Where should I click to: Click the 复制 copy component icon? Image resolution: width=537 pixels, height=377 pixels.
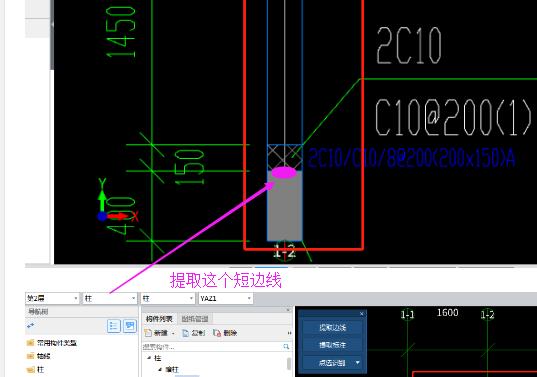point(185,333)
